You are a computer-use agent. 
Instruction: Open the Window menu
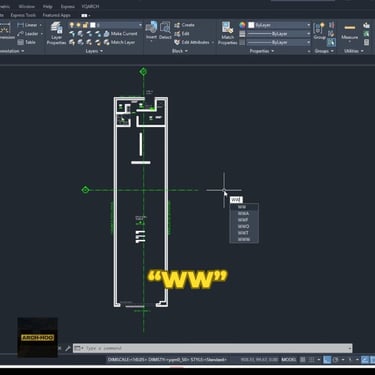(x=26, y=6)
